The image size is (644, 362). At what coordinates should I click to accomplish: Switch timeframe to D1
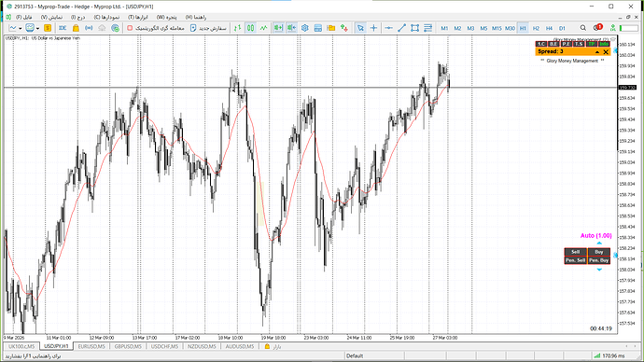point(562,28)
